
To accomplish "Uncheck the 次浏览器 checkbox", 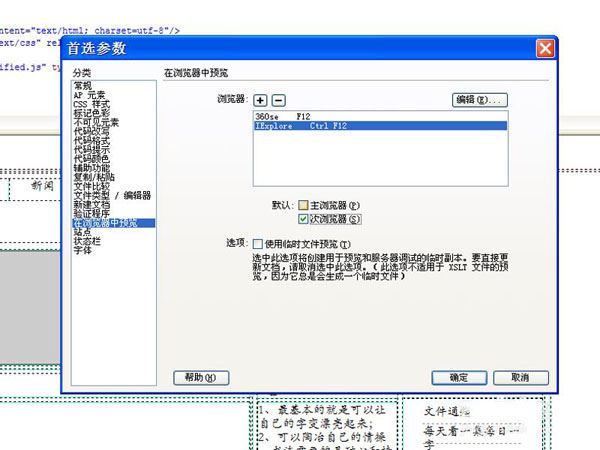I will pos(303,219).
